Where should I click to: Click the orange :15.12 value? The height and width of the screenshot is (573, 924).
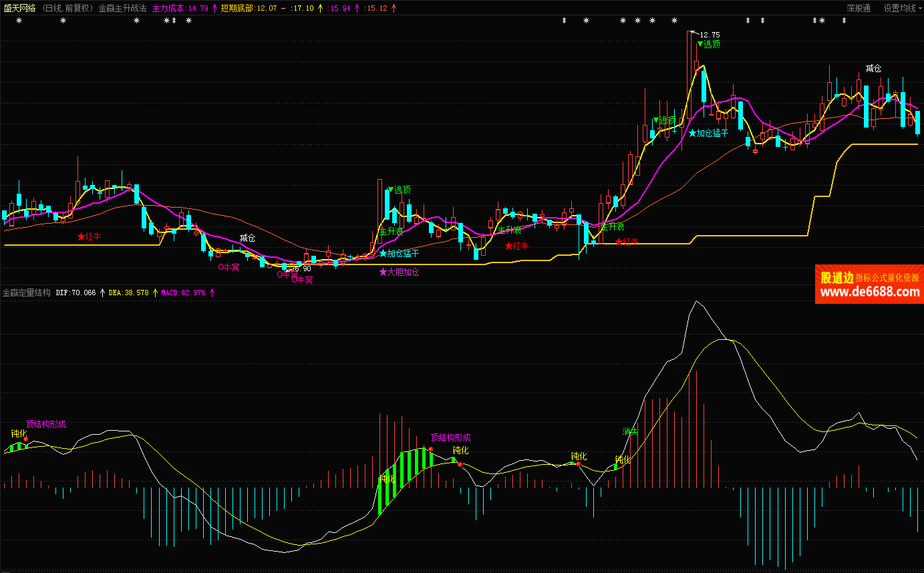click(x=375, y=8)
